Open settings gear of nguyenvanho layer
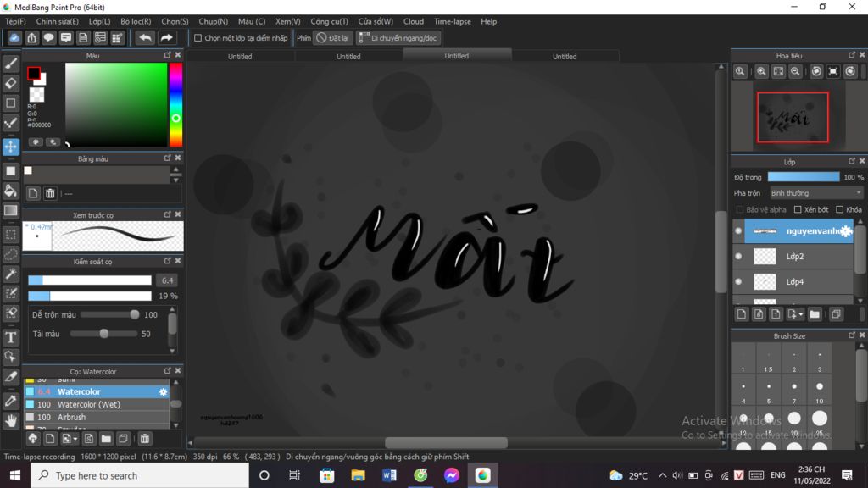Screen dimensions: 868x488 (x=846, y=231)
